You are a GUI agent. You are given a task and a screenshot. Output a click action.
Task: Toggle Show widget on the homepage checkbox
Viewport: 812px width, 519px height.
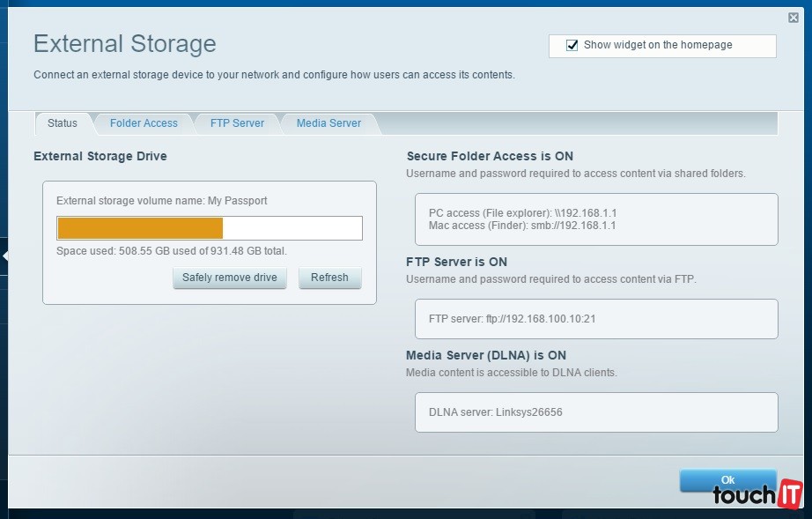coord(572,45)
